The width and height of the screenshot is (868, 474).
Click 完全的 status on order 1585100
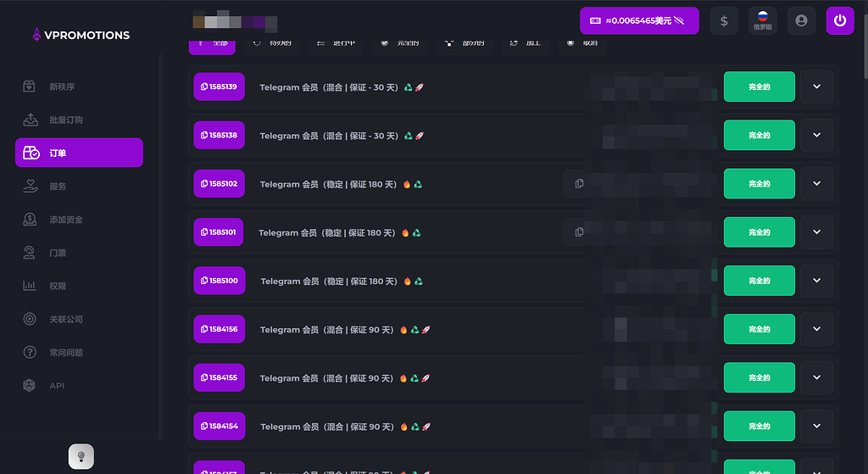point(759,281)
